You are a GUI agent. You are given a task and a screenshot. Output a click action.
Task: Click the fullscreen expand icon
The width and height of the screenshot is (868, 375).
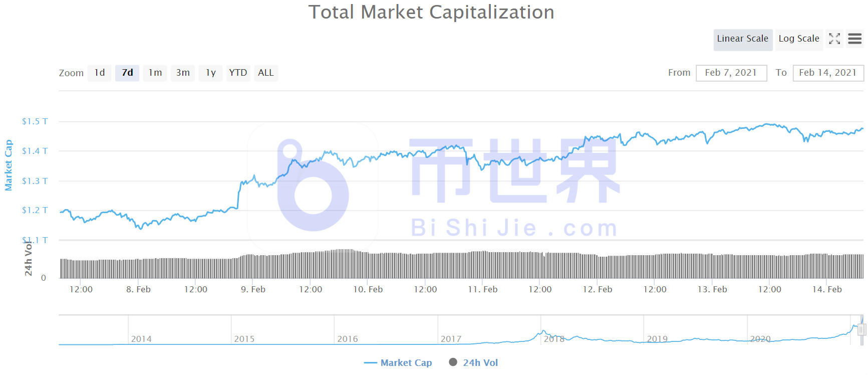click(x=834, y=39)
